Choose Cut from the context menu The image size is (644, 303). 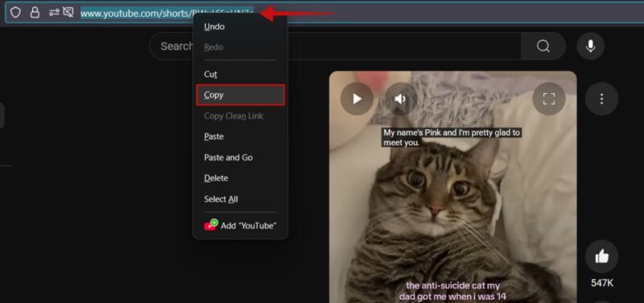[240, 74]
